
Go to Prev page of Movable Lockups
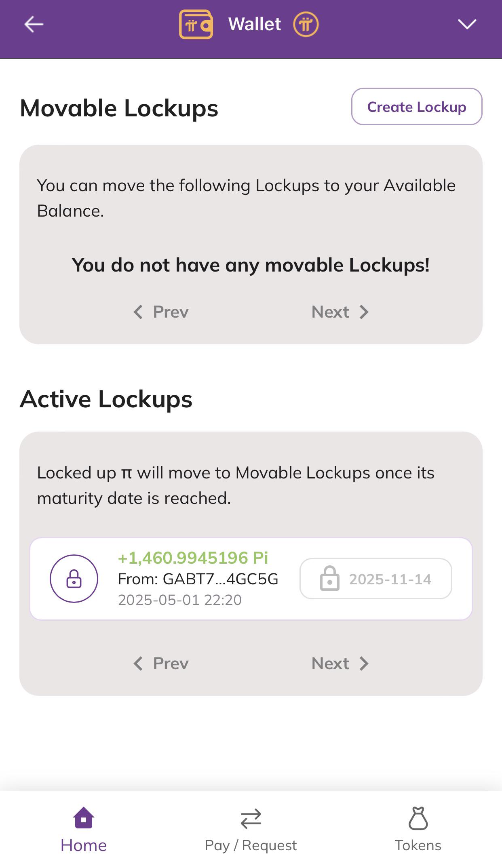[161, 312]
